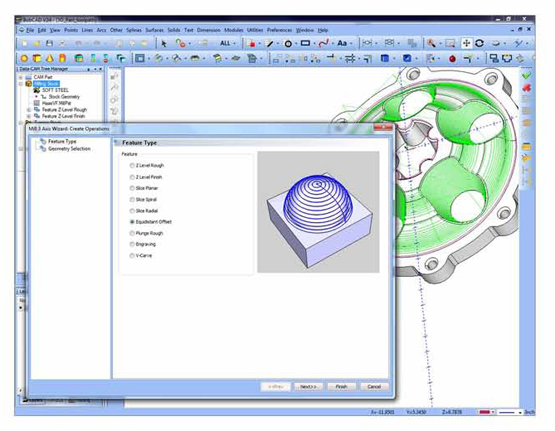Screen dimensions: 555x431
Task: Click the red X cancel icon in right sidebar
Action: click(526, 87)
